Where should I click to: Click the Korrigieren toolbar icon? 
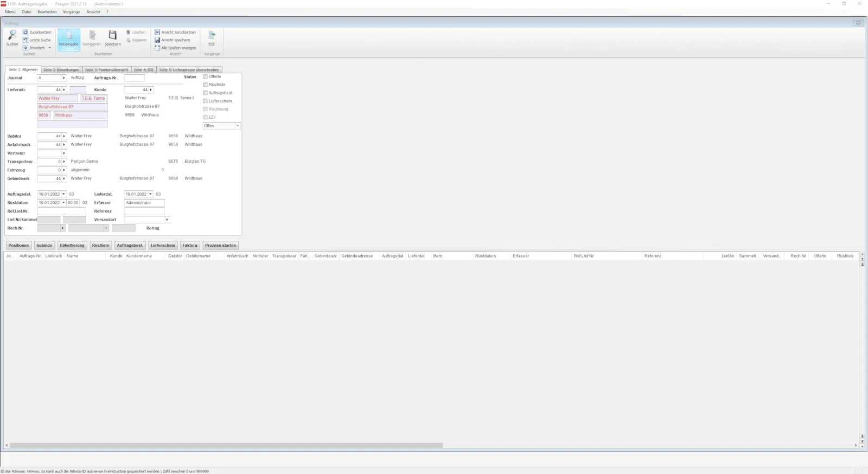click(92, 36)
